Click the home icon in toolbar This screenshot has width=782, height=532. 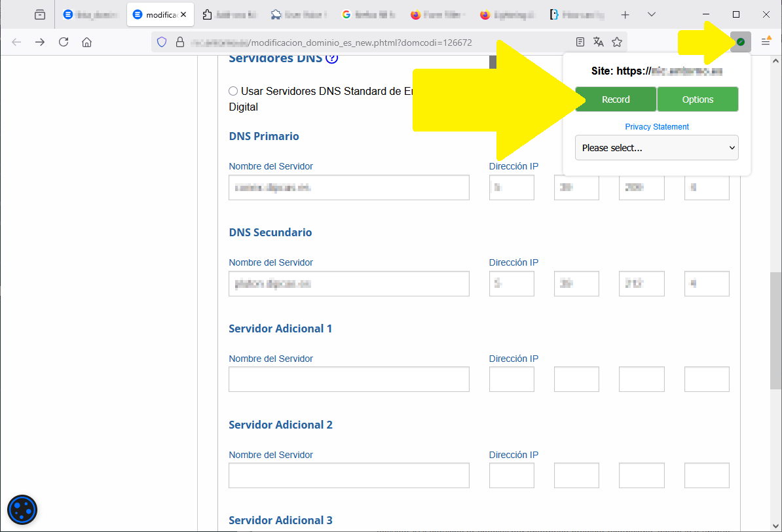click(86, 42)
